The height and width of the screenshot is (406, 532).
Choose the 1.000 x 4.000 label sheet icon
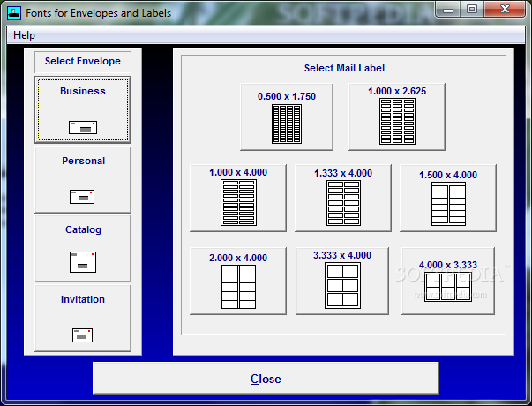[x=238, y=203]
